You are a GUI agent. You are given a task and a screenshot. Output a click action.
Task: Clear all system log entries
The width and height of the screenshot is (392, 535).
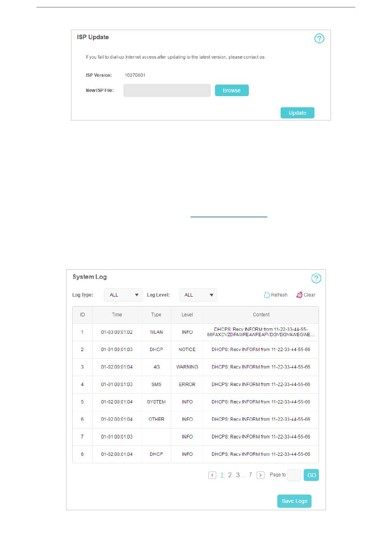click(306, 295)
